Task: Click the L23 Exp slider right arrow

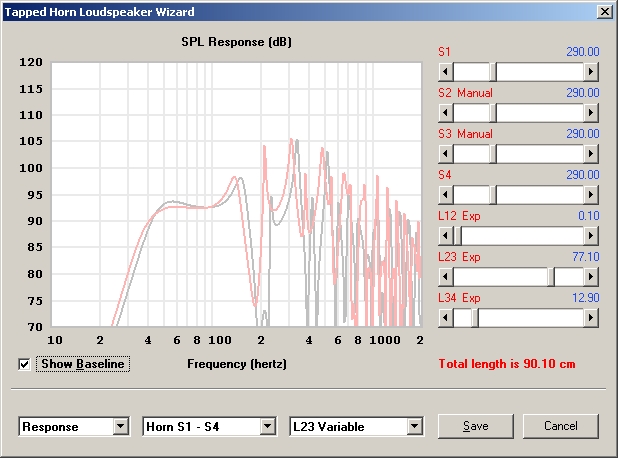Action: (x=591, y=277)
